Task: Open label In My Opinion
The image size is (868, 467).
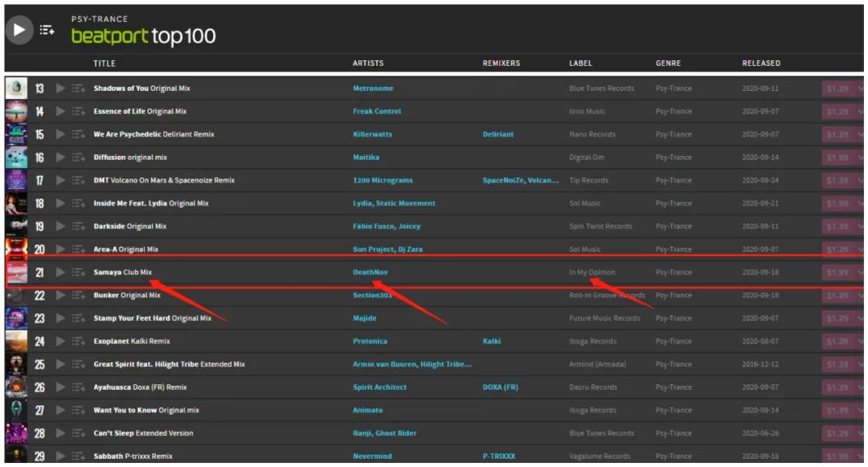Action: pyautogui.click(x=592, y=272)
